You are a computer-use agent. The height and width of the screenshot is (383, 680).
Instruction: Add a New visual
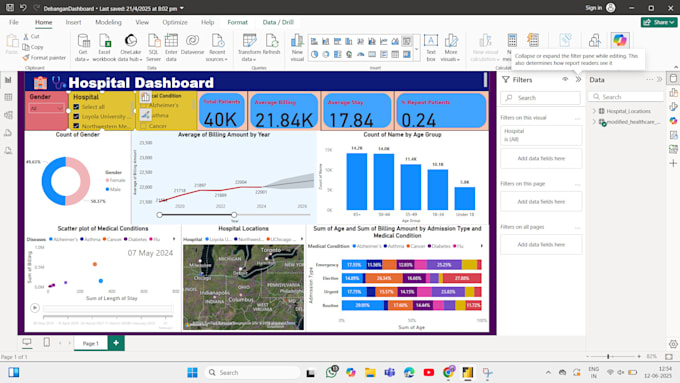pyautogui.click(x=297, y=47)
